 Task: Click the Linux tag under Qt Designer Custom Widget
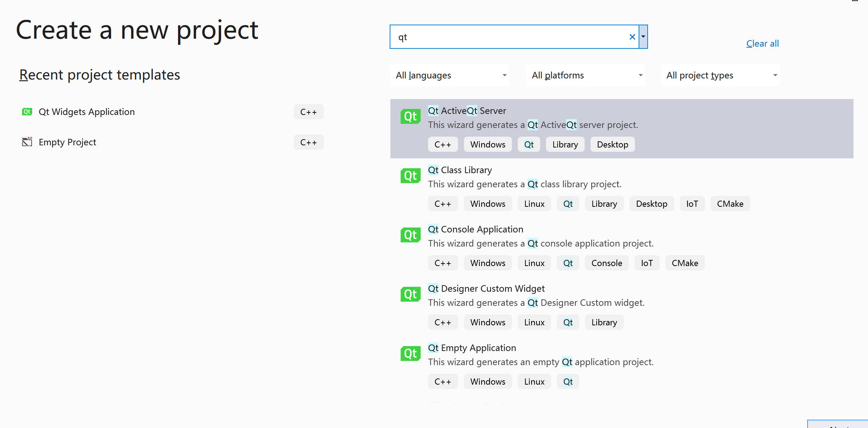[x=534, y=322]
